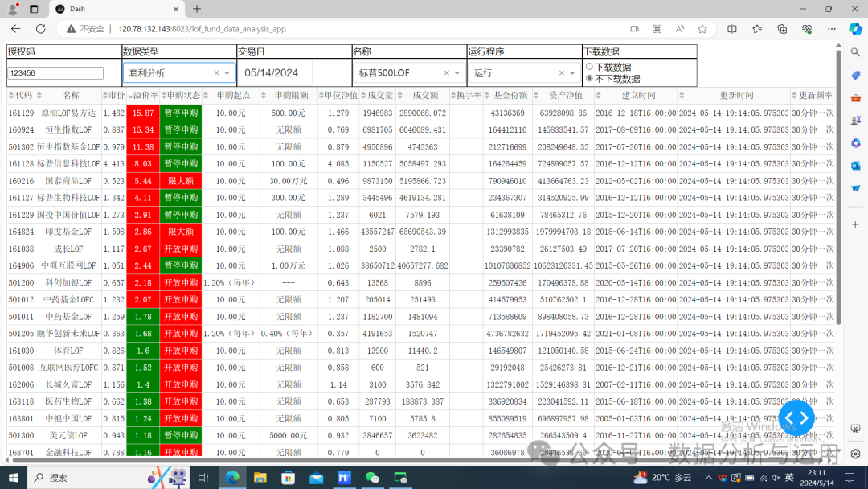Select code cell 160216
This screenshot has width=868, height=489.
point(21,181)
